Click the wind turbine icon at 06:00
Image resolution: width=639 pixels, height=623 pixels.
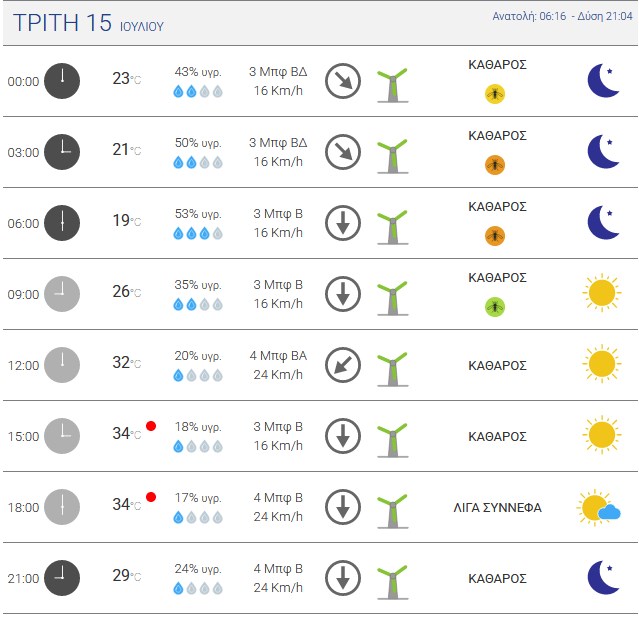(x=392, y=227)
